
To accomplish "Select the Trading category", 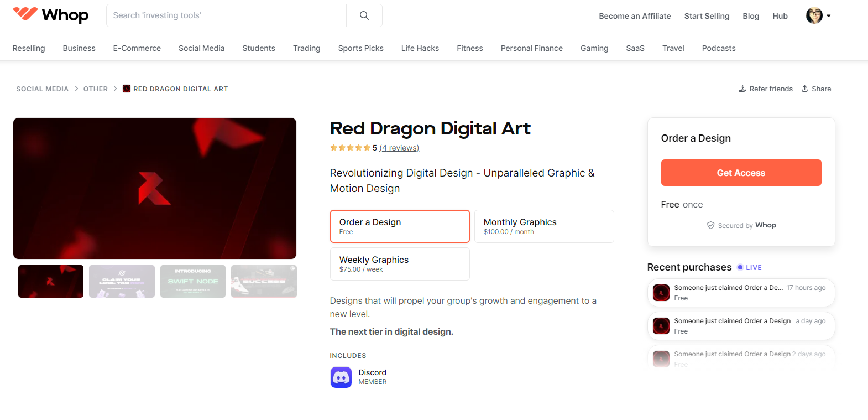I will tap(307, 48).
